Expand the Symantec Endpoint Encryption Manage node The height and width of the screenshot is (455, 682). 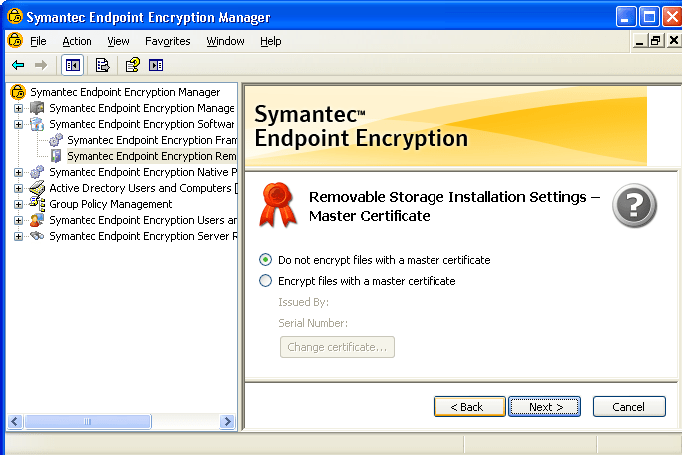click(18, 108)
